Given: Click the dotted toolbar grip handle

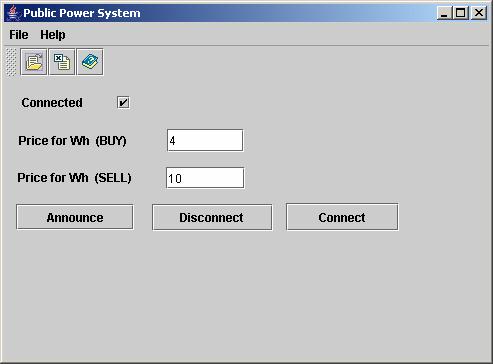Looking at the screenshot, I should 11,62.
